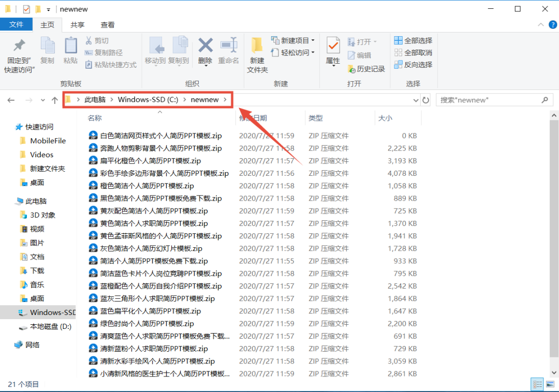559x392 pixels.
Task: Switch to the Share (共享) tab
Action: pos(77,25)
